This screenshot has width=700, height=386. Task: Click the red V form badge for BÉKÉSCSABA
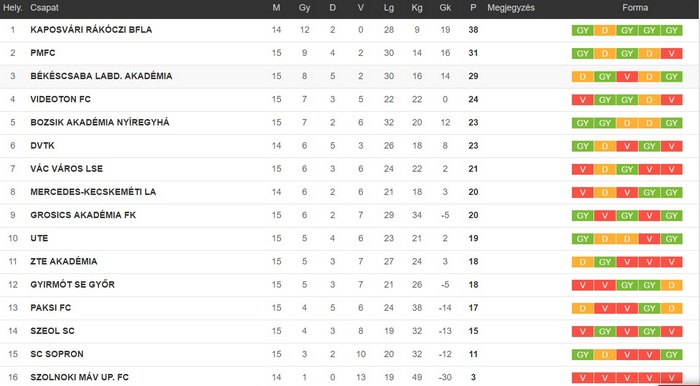tap(627, 77)
